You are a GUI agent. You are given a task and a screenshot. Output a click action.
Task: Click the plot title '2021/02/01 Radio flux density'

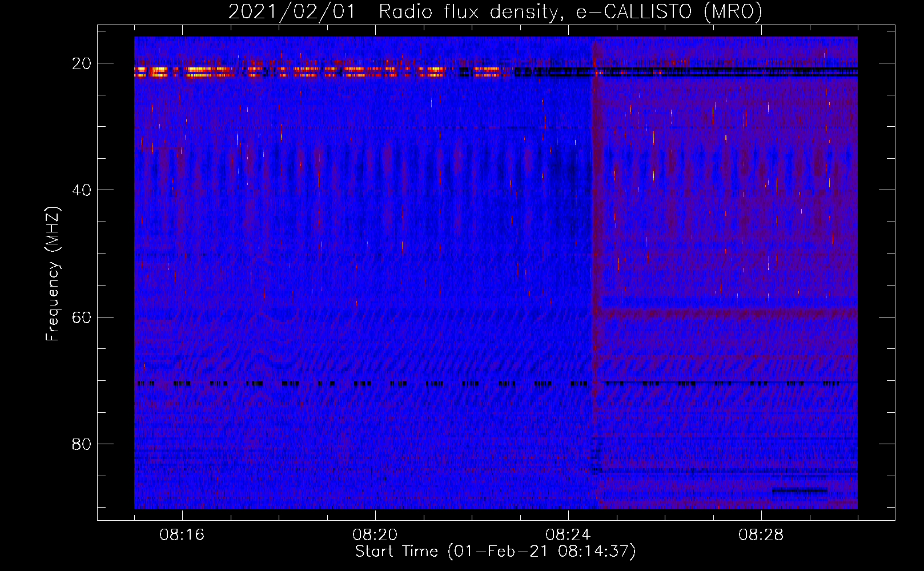(495, 12)
